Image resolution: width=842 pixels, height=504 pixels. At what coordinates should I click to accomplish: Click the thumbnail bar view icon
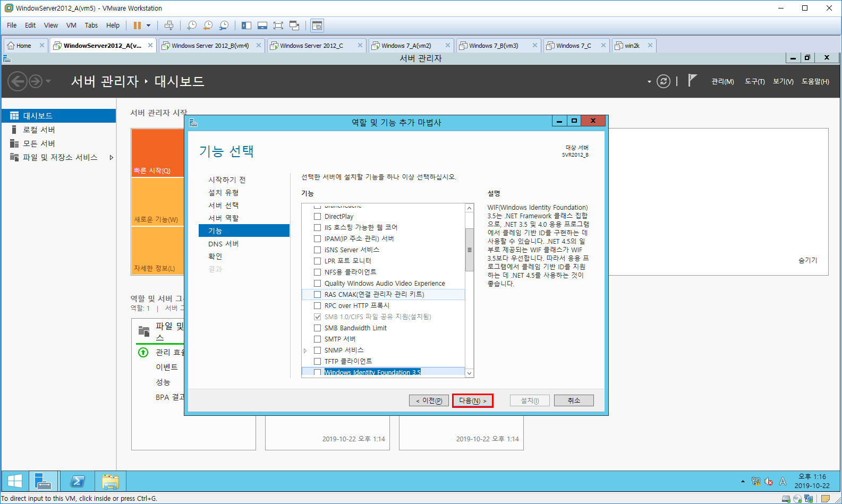click(x=262, y=25)
